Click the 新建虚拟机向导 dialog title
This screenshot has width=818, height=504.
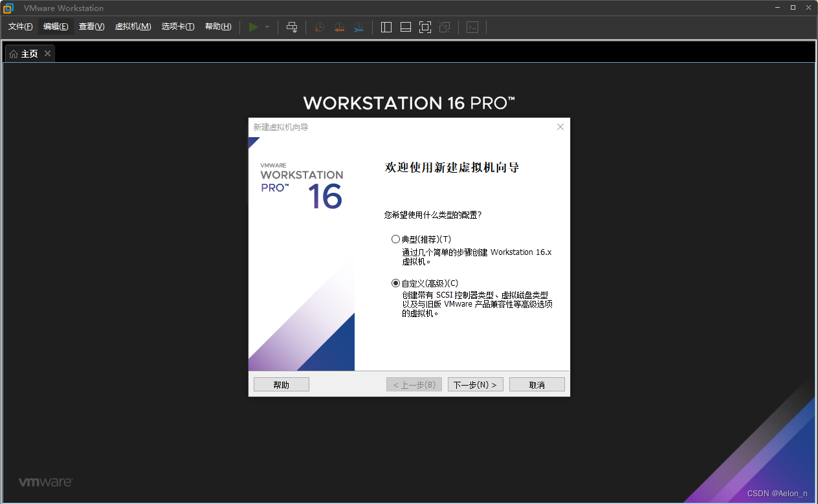click(281, 127)
